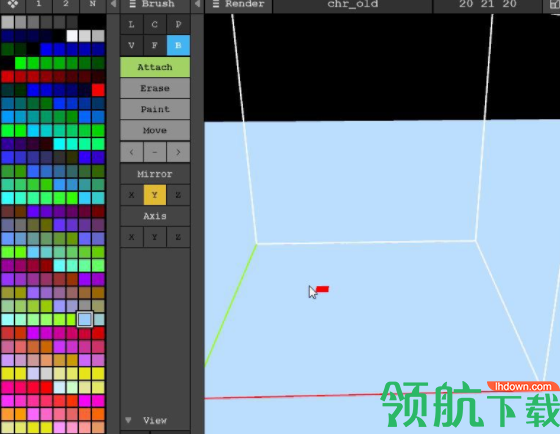Click the save icon at top-right

tap(554, 5)
